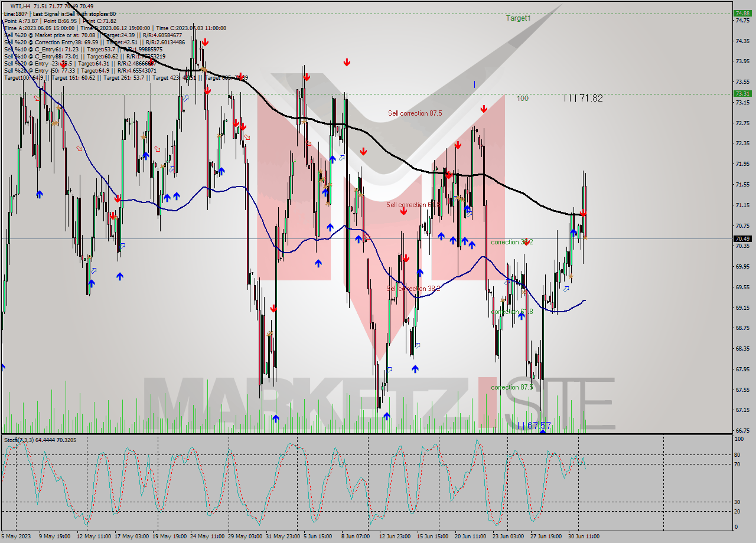Screen dimensions: 756x543
Task: Click the '24 May 11:00' time axis label
Action: (207, 536)
